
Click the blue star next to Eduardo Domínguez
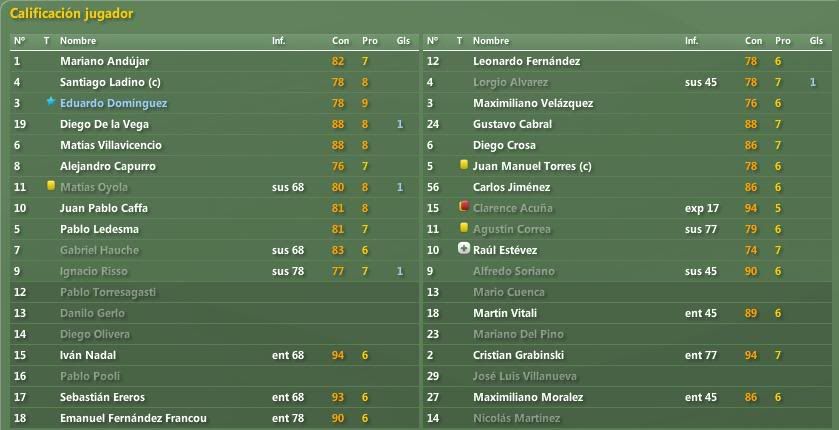[x=51, y=101]
